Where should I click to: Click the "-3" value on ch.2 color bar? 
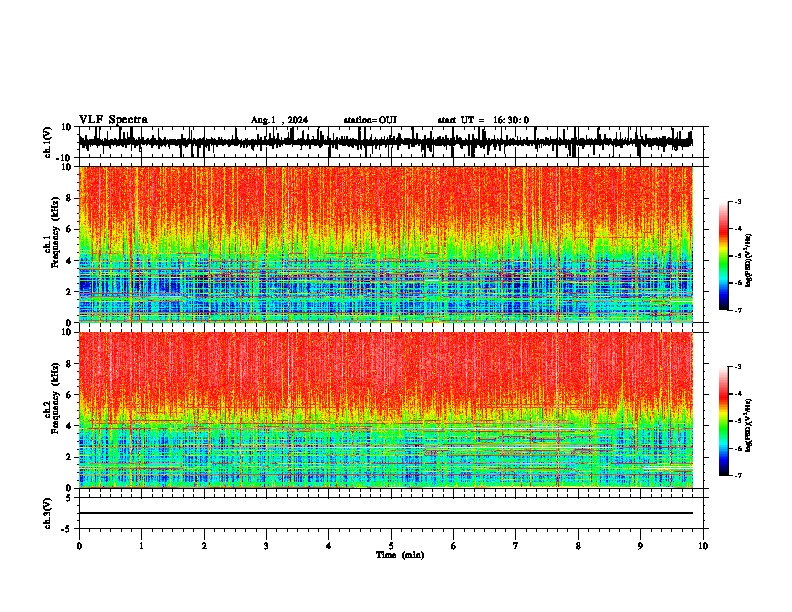point(737,367)
